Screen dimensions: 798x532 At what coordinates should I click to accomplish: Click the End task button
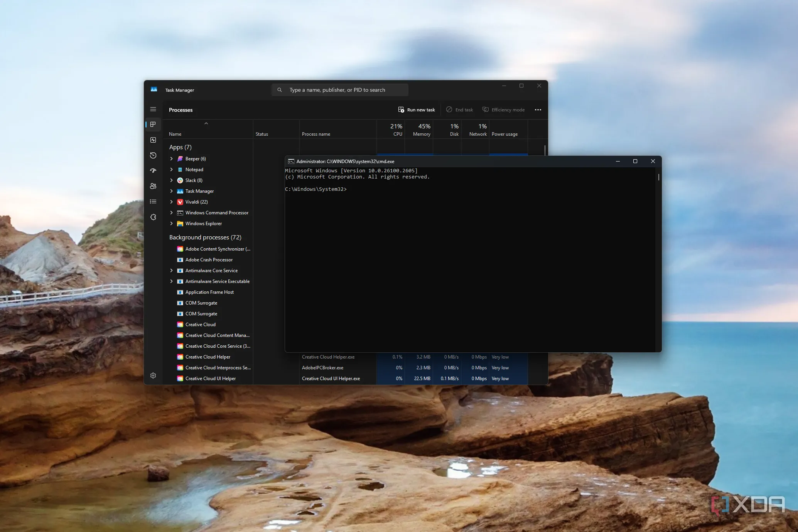(x=459, y=109)
